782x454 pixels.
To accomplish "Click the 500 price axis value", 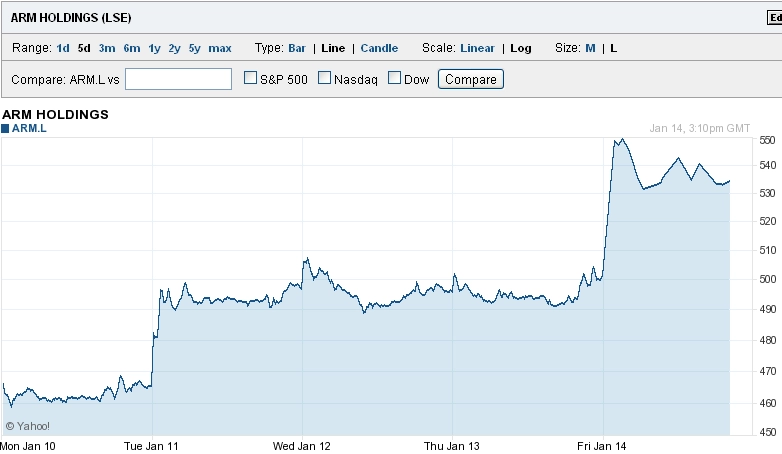I will pyautogui.click(x=767, y=279).
